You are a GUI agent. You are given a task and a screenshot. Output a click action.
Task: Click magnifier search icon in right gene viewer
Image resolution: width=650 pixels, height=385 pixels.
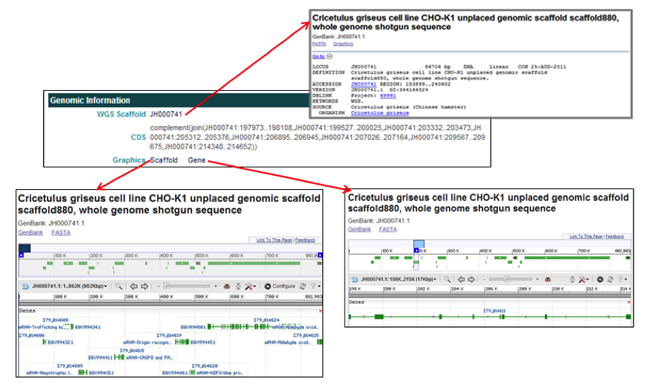[447, 279]
